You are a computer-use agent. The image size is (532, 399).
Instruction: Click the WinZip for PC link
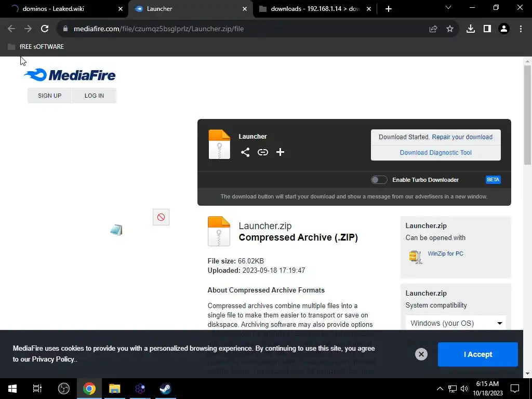click(445, 254)
